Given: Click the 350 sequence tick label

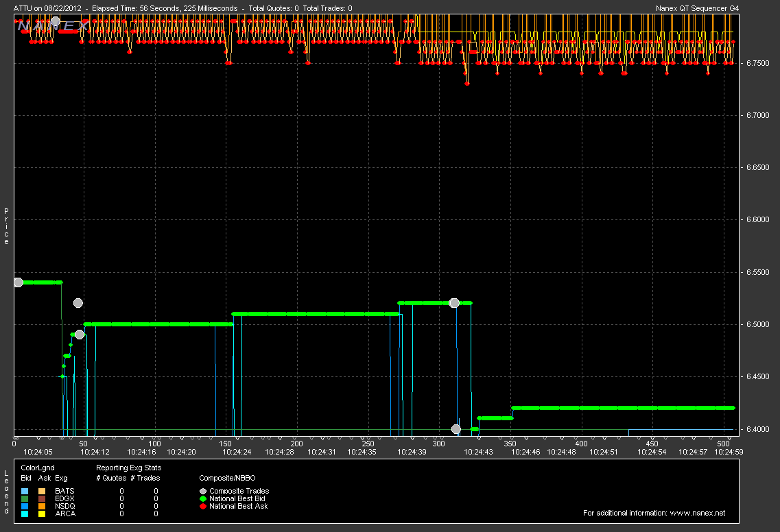Looking at the screenshot, I should coord(510,444).
